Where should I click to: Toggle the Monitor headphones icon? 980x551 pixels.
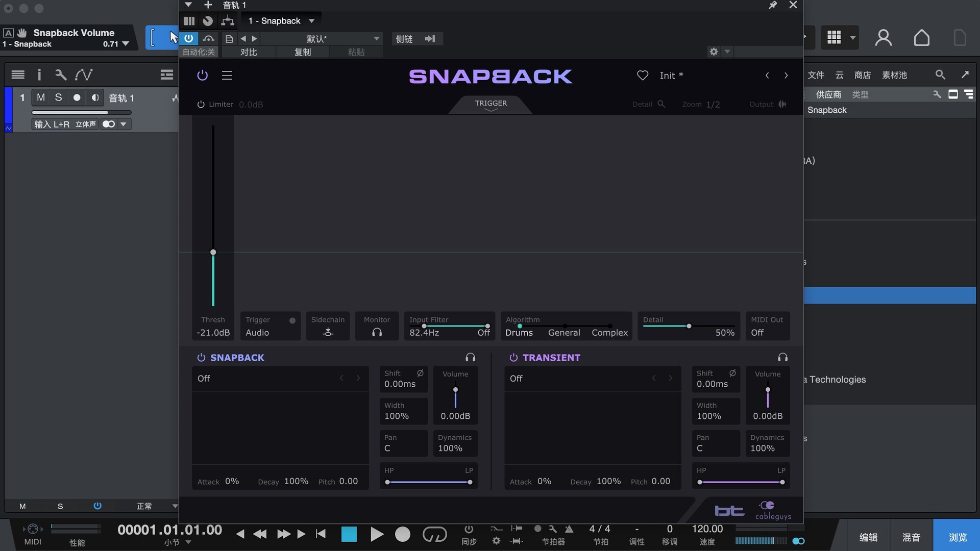377,333
